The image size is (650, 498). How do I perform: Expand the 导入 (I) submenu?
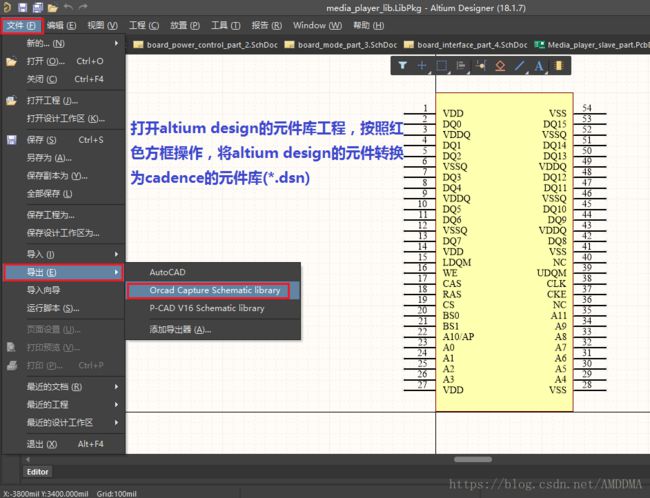point(63,254)
